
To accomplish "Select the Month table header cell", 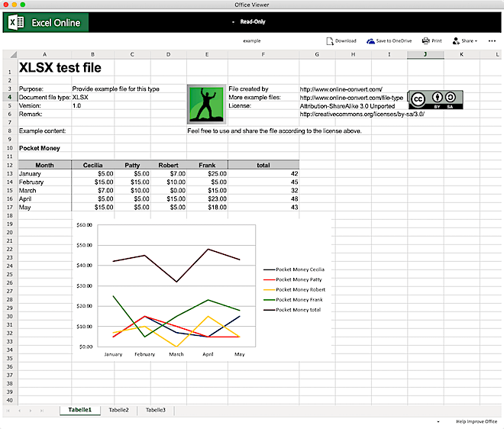I will [45, 165].
